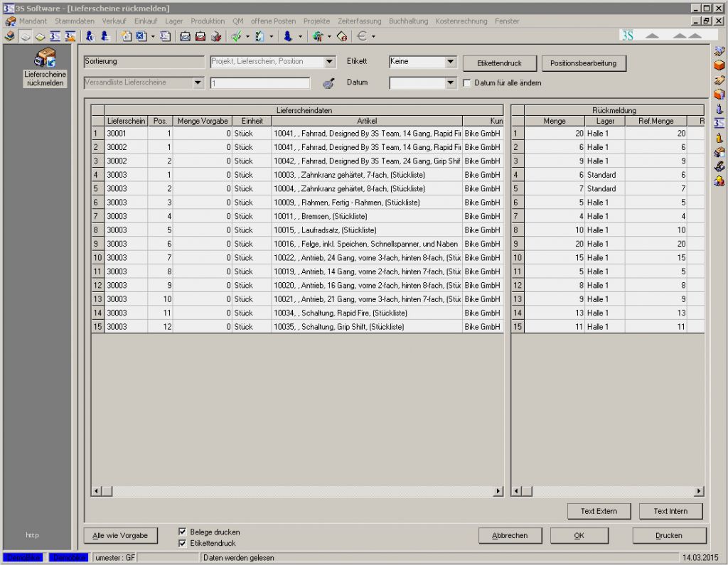This screenshot has height=565, width=728.
Task: Click the stamp icon next to the Versandliste field
Action: pos(328,82)
